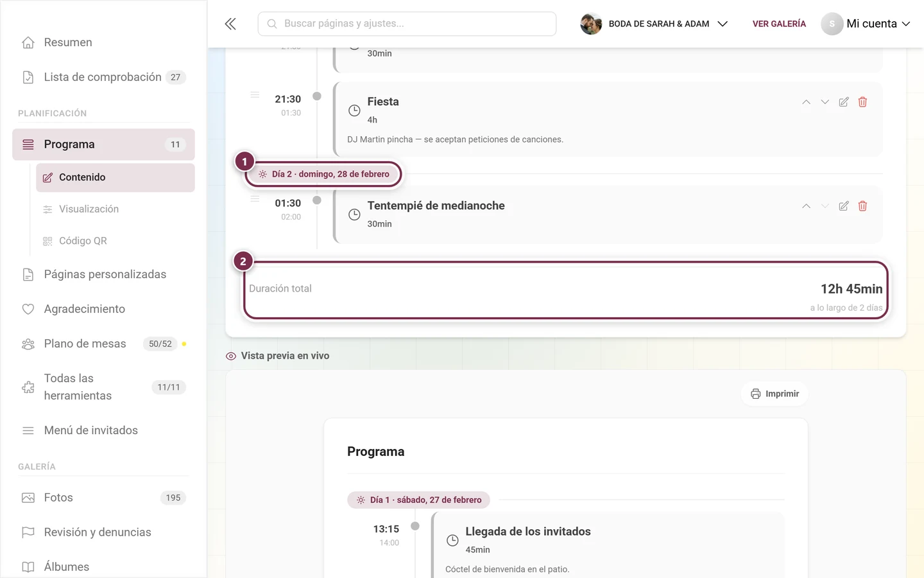Delete Tentempié de medianoche event
924x578 pixels.
click(862, 206)
